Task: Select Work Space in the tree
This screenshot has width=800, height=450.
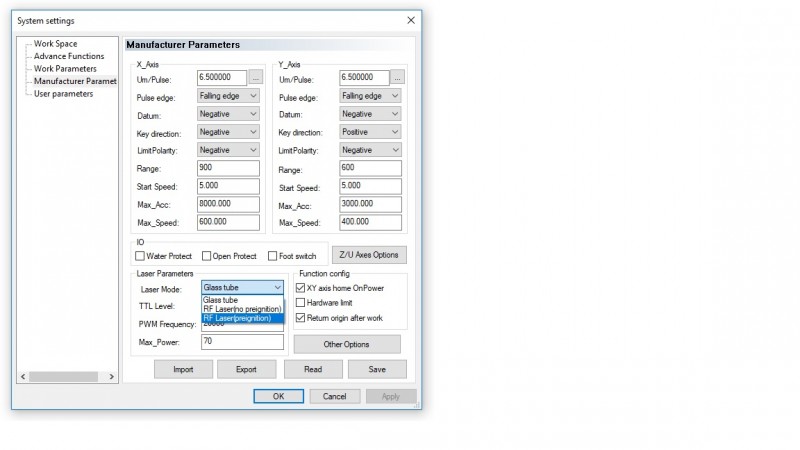Action: [x=56, y=44]
